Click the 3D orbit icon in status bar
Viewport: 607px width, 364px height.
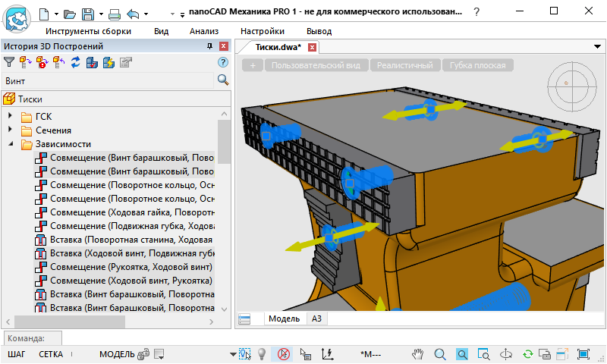(x=507, y=354)
